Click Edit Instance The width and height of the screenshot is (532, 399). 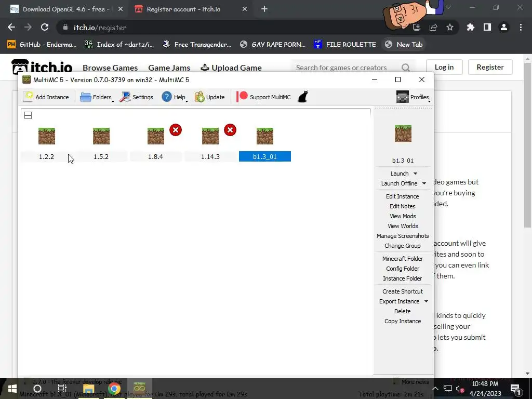click(x=403, y=196)
